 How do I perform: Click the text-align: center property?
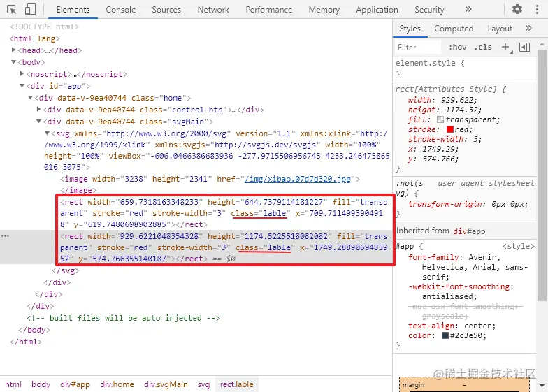pos(452,326)
